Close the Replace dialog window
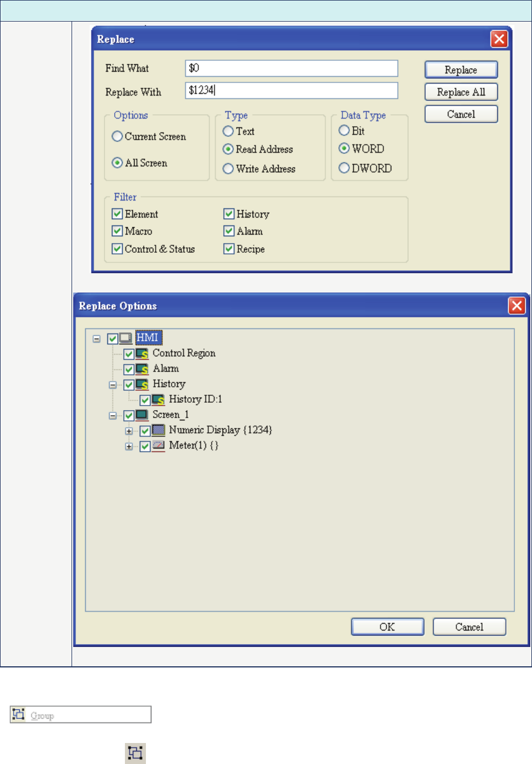 coord(499,39)
